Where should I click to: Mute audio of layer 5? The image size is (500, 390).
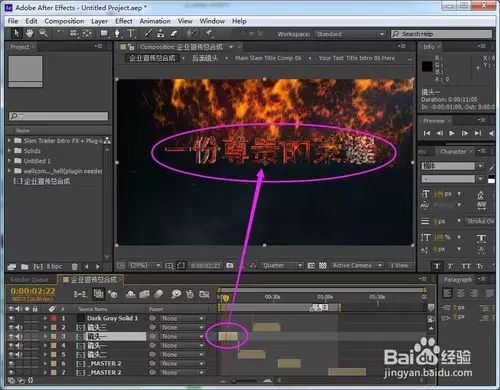pyautogui.click(x=19, y=354)
